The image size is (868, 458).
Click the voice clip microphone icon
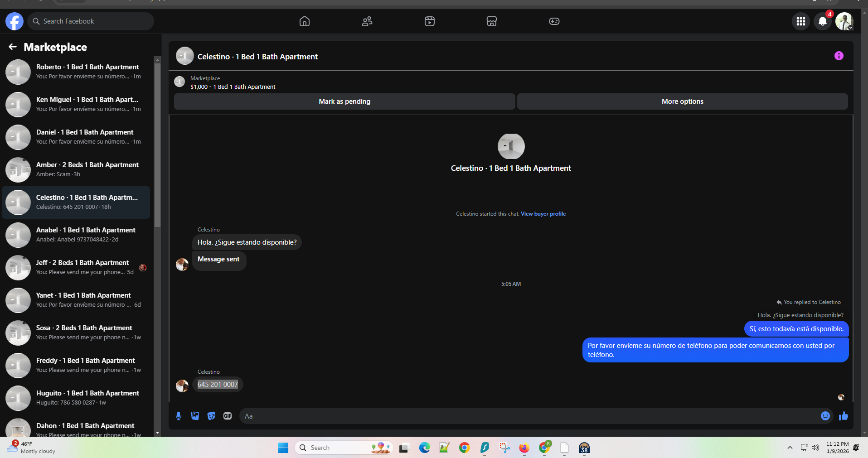179,416
